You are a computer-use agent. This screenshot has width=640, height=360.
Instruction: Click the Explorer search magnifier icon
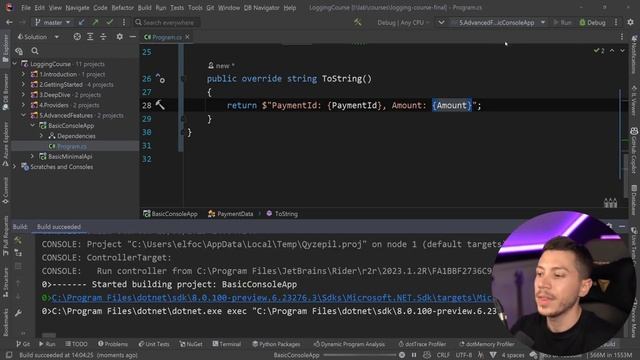[35, 51]
